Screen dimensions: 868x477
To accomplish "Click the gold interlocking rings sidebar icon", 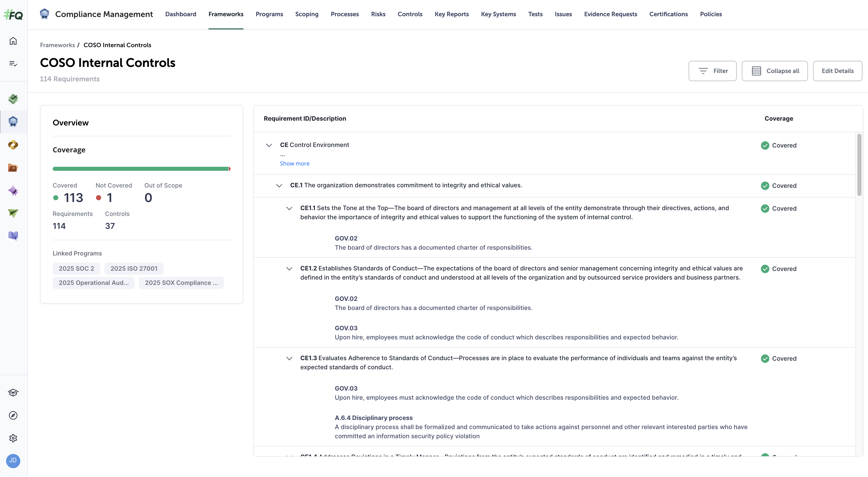I will (13, 145).
